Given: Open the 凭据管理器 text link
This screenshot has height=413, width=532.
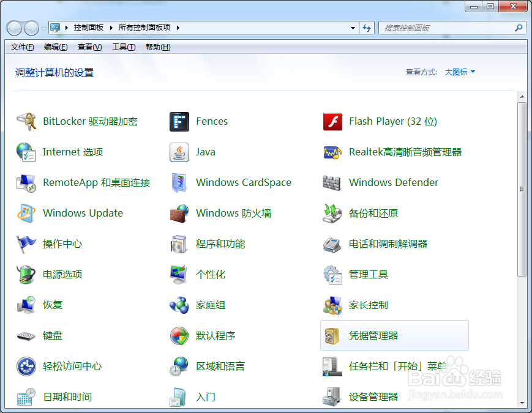Looking at the screenshot, I should tap(373, 336).
